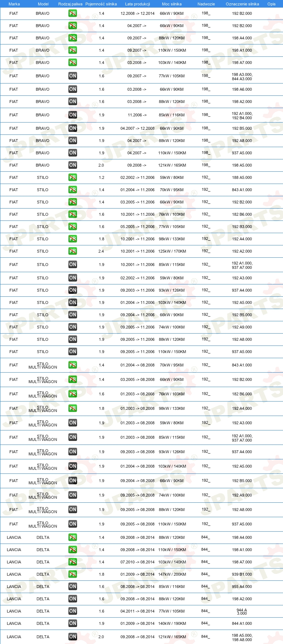This screenshot has height=644, width=283.
Task: Click the diesel ON icon in the Delta 844 A1.000 row
Action: coord(73,623)
